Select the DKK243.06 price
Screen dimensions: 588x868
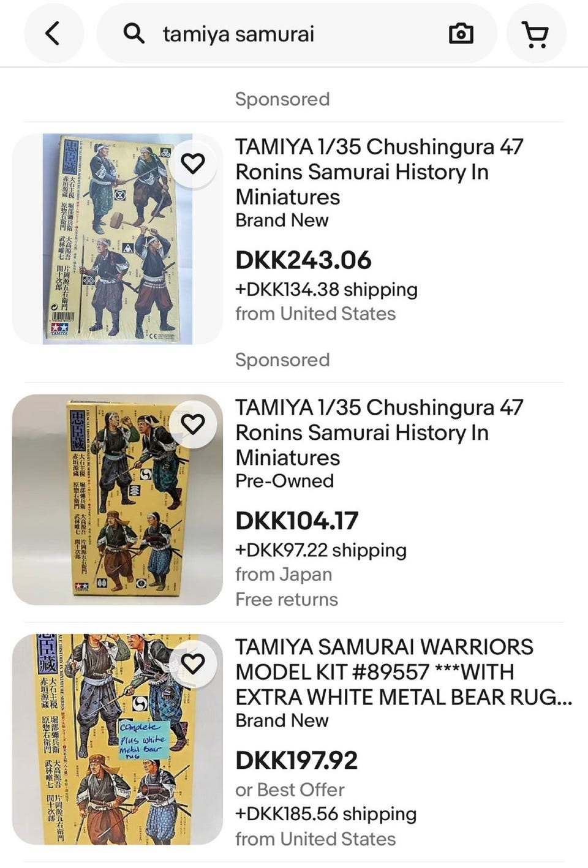[x=303, y=260]
